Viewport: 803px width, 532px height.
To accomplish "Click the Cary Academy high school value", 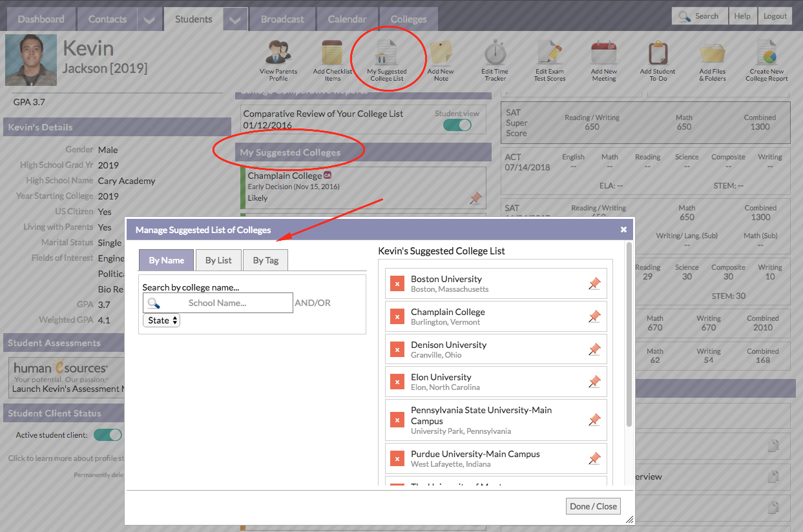I will tap(127, 181).
